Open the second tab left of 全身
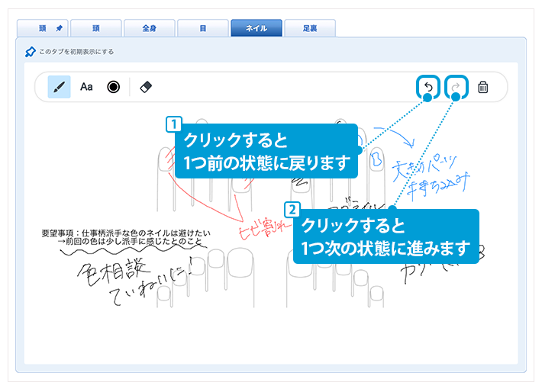The width and height of the screenshot is (542, 392). tap(96, 28)
